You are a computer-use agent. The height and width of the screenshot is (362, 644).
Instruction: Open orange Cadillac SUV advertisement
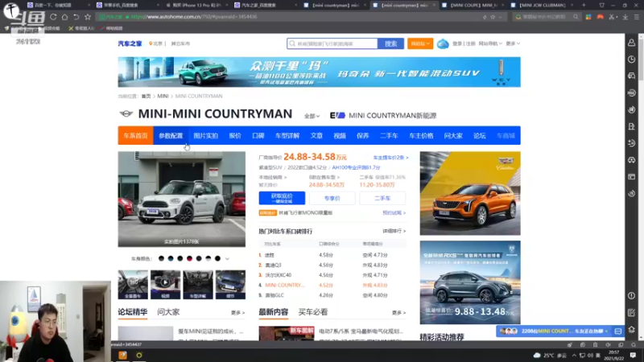(x=470, y=193)
